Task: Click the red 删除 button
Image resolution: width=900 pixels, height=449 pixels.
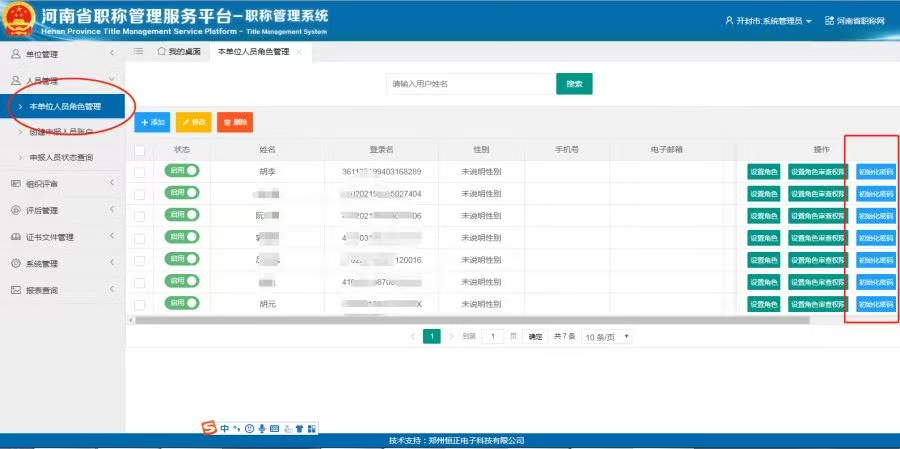Action: pyautogui.click(x=235, y=122)
